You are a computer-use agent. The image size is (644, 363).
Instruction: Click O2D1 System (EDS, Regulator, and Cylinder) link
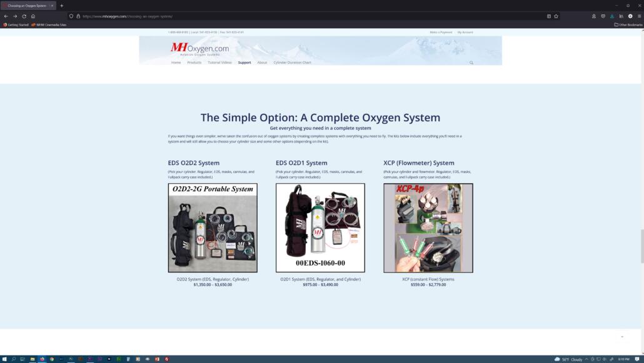(320, 279)
